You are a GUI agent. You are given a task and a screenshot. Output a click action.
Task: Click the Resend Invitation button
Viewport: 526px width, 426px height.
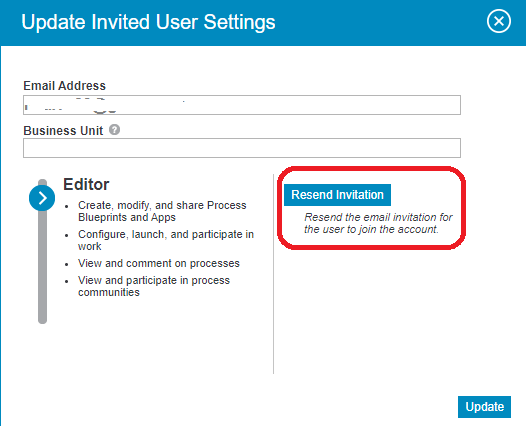pyautogui.click(x=337, y=195)
